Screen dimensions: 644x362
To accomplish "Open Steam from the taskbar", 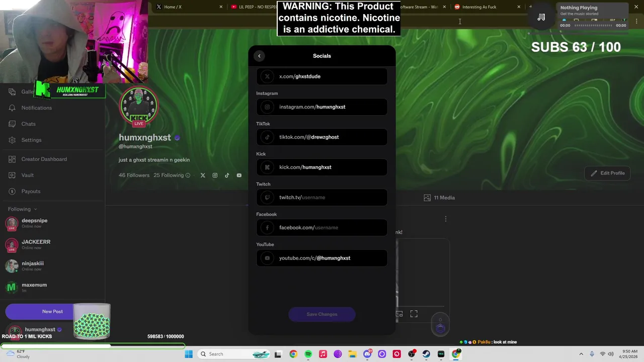I will pos(426,354).
